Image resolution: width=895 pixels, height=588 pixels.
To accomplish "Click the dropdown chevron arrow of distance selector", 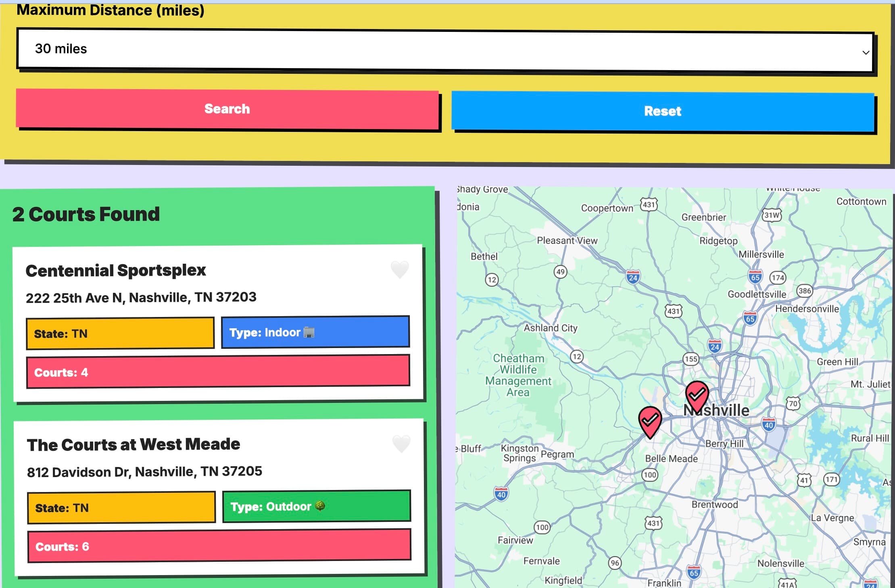I will point(866,52).
